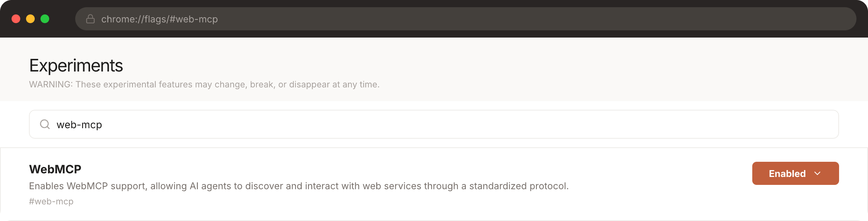Click the chrome://flags URL text
868x221 pixels.
tap(159, 18)
